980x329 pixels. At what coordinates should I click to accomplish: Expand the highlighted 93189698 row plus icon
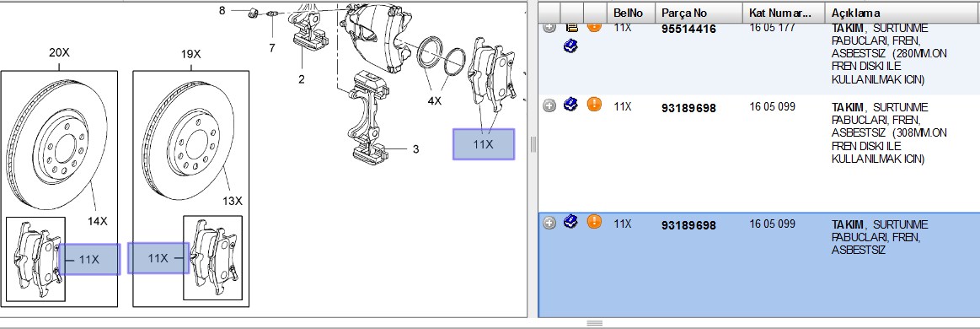(x=549, y=223)
